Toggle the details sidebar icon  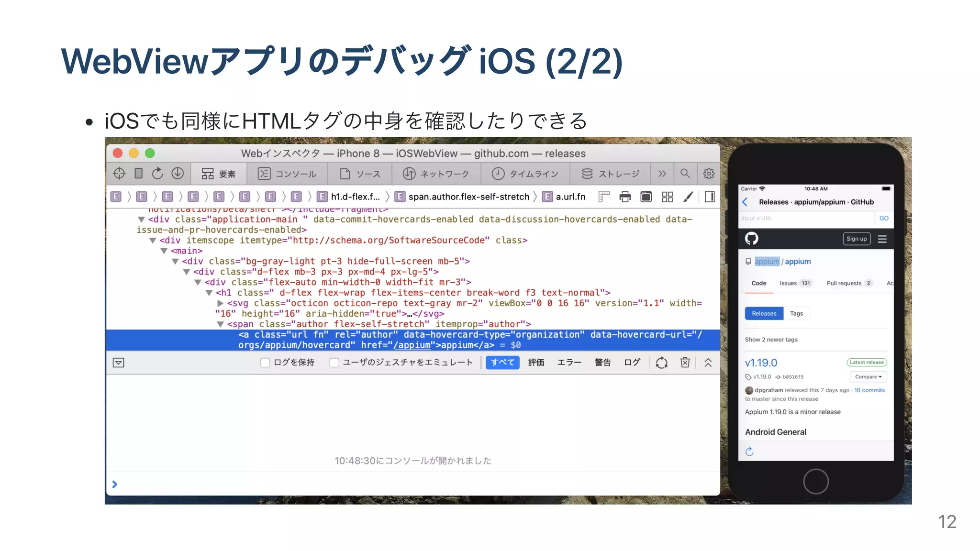(x=710, y=197)
